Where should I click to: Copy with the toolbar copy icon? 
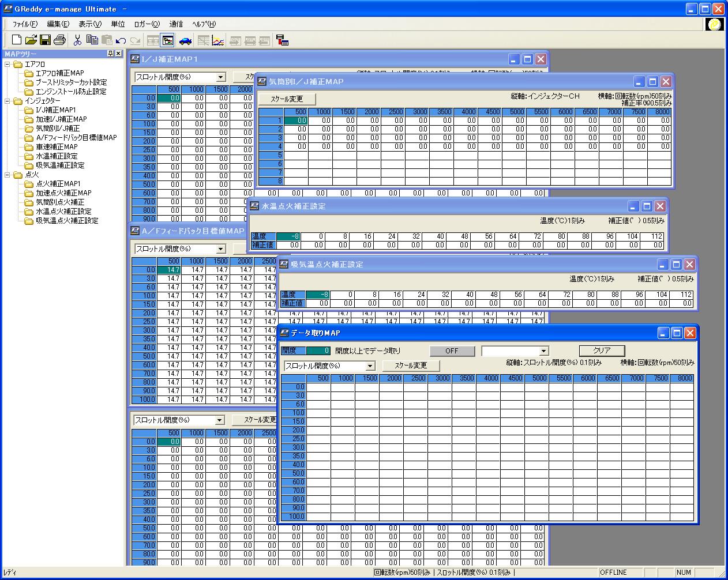[92, 40]
